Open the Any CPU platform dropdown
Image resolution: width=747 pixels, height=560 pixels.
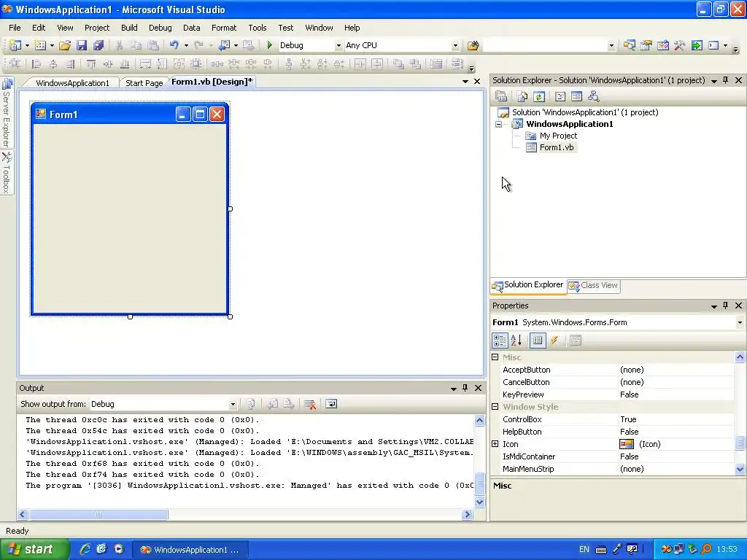click(x=455, y=46)
